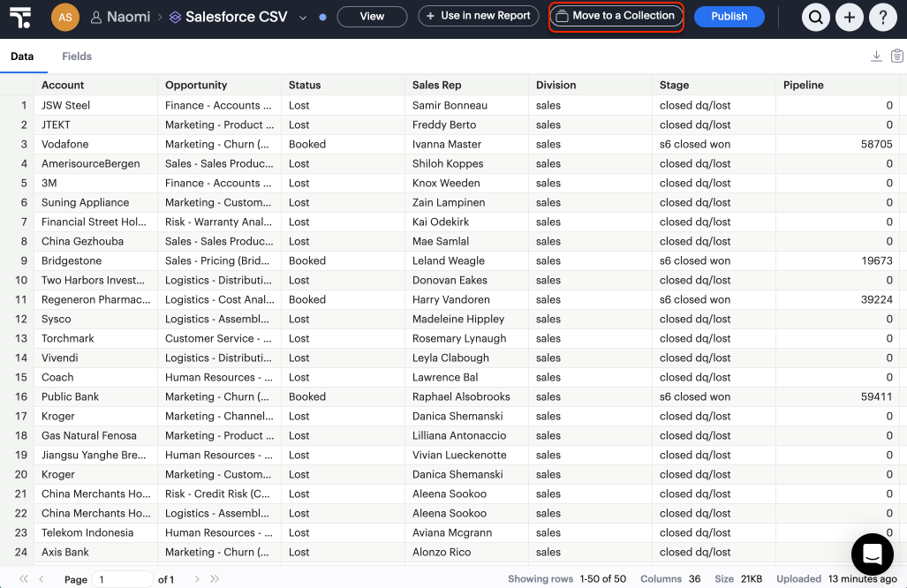907x588 pixels.
Task: Open search using the magnifier icon
Action: click(815, 16)
